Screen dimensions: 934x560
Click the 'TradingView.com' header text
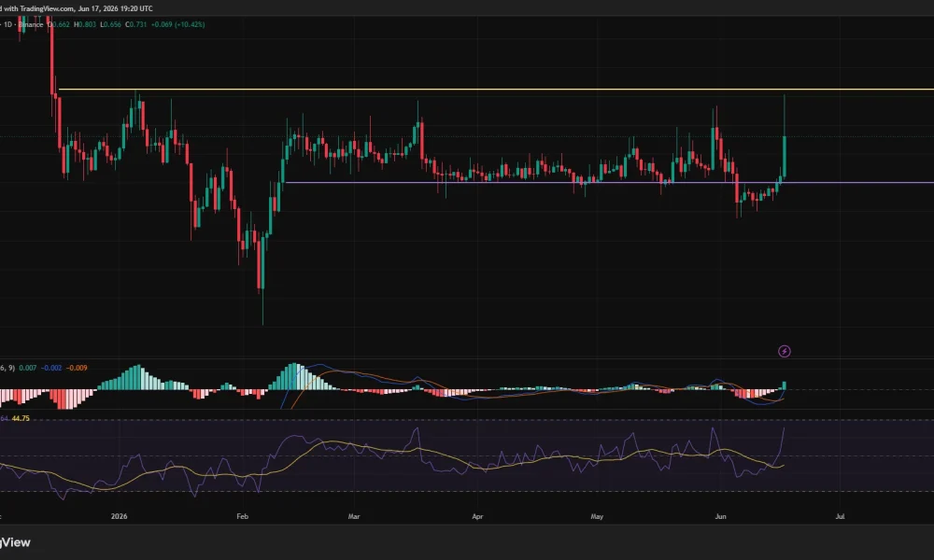[47, 8]
